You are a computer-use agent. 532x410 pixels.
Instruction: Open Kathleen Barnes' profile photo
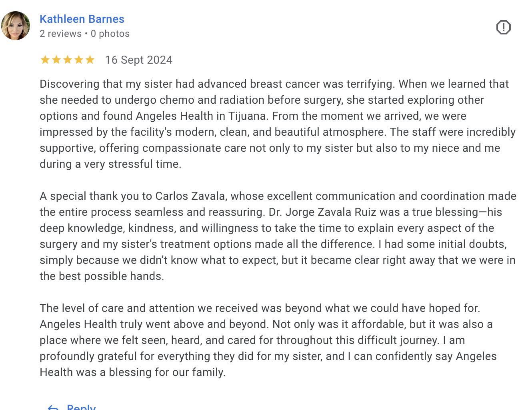pyautogui.click(x=16, y=26)
